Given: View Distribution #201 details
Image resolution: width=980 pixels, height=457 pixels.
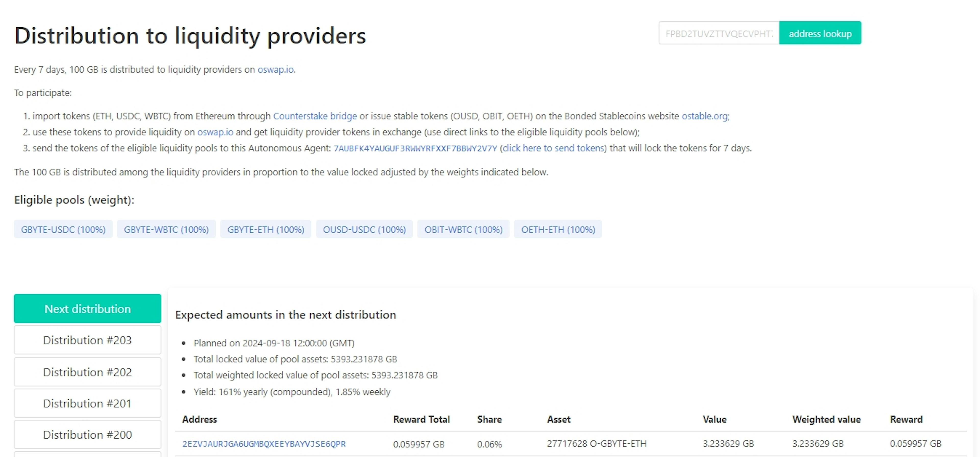Looking at the screenshot, I should click(87, 403).
